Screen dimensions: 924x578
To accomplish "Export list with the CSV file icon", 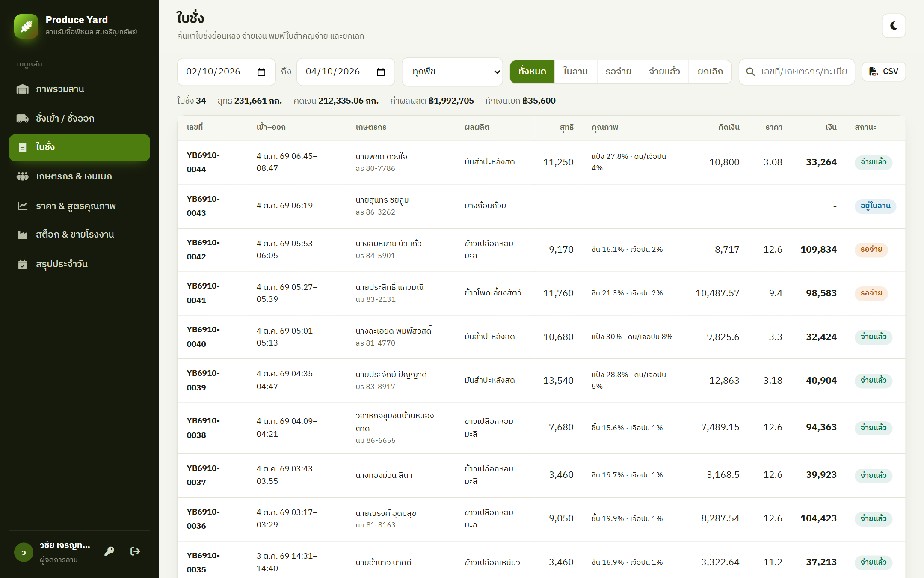I will coord(884,72).
